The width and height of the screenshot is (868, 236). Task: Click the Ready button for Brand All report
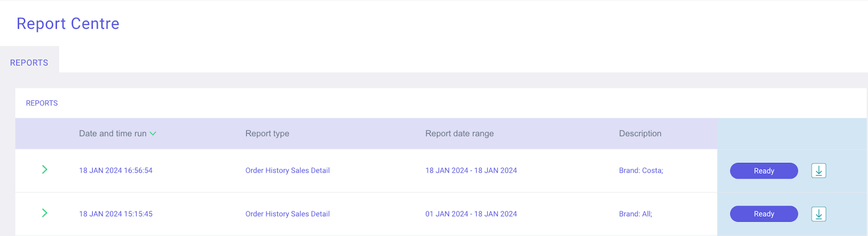pyautogui.click(x=763, y=214)
